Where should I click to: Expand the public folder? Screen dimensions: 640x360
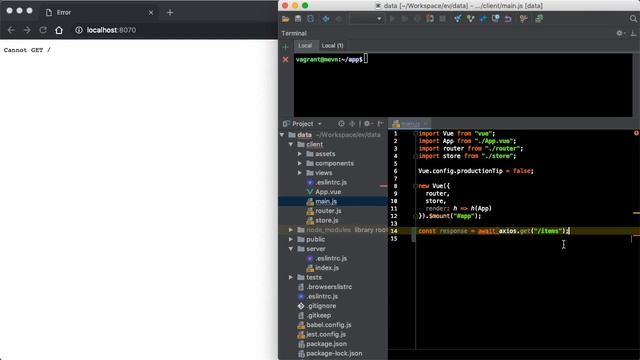click(291, 239)
